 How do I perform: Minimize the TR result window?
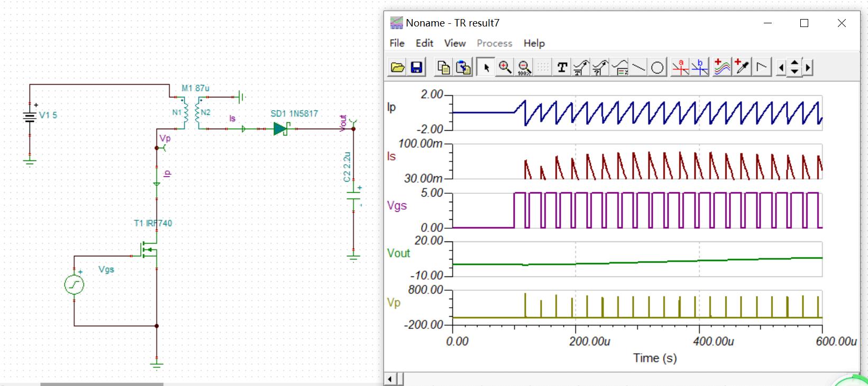click(x=768, y=23)
